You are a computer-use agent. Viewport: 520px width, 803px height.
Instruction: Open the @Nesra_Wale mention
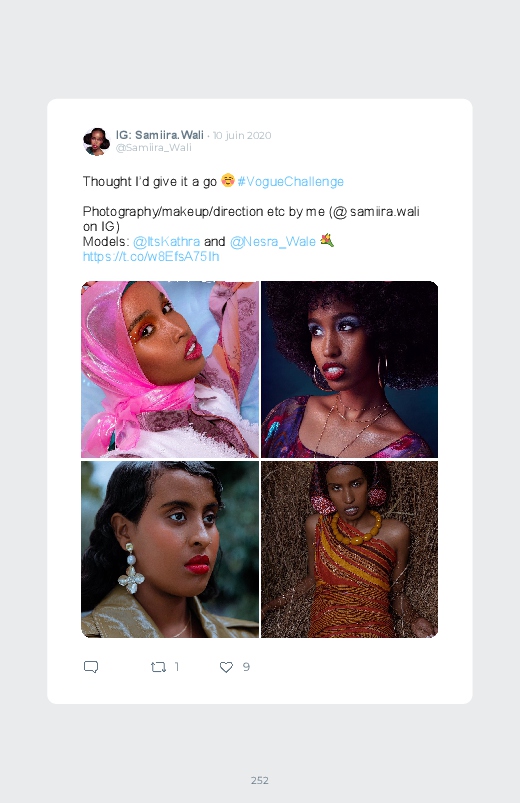pos(273,242)
